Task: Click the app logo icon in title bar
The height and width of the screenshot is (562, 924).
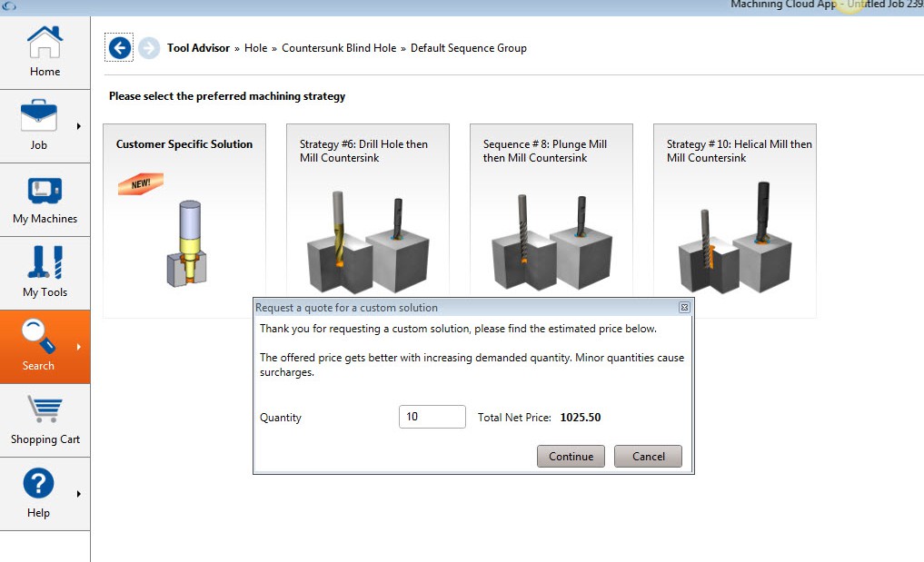Action: pyautogui.click(x=8, y=5)
